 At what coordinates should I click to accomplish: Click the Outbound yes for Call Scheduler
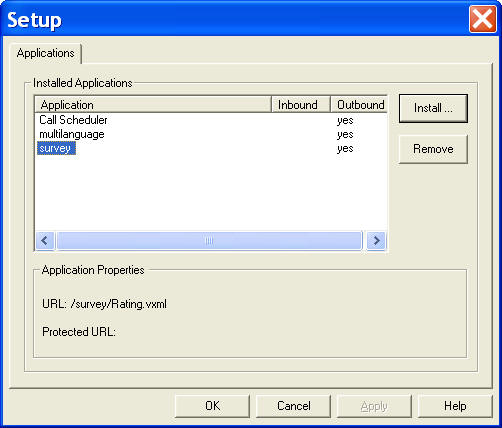(345, 121)
